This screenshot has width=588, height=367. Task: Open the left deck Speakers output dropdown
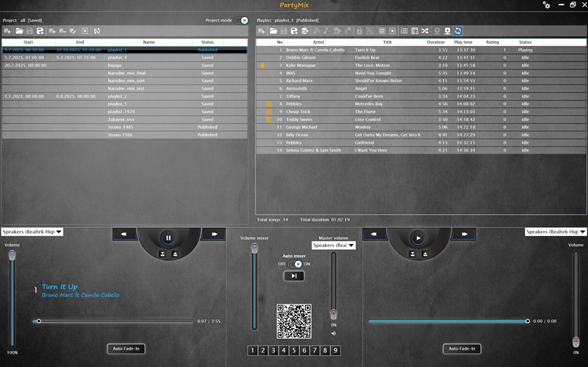(x=32, y=232)
